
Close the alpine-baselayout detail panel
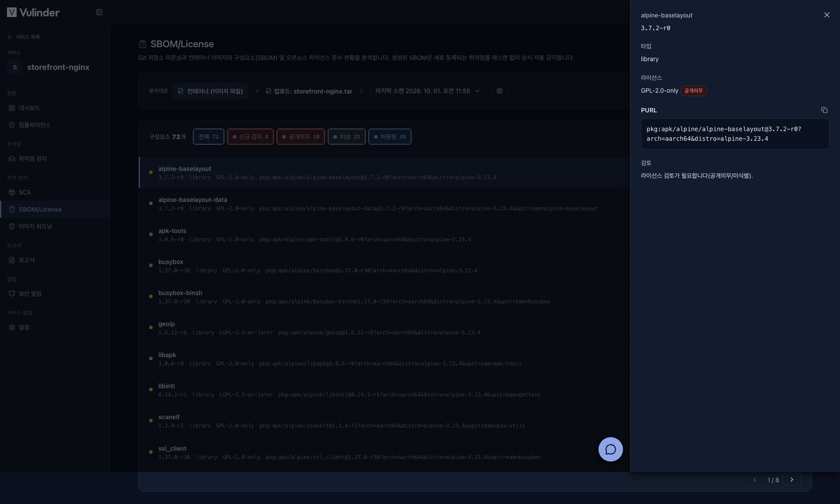pyautogui.click(x=826, y=15)
